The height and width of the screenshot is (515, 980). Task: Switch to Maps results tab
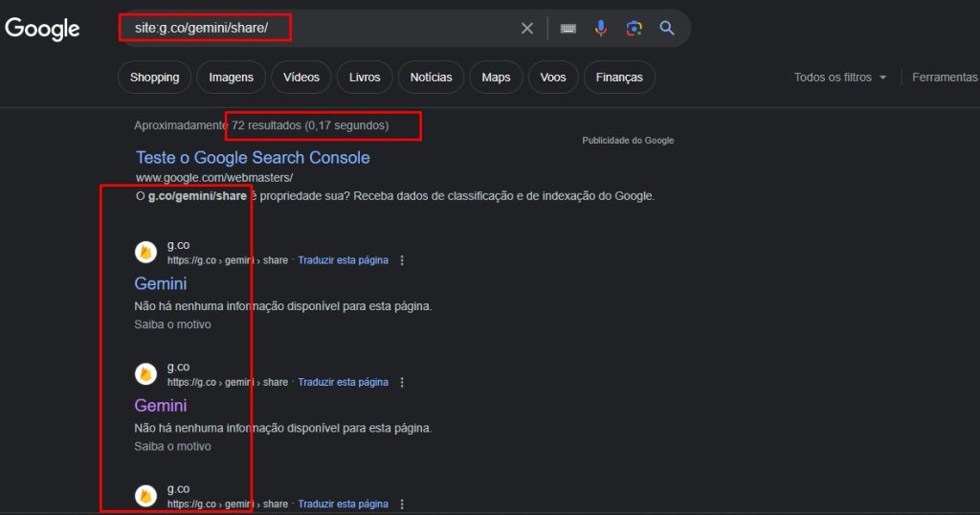(x=496, y=77)
